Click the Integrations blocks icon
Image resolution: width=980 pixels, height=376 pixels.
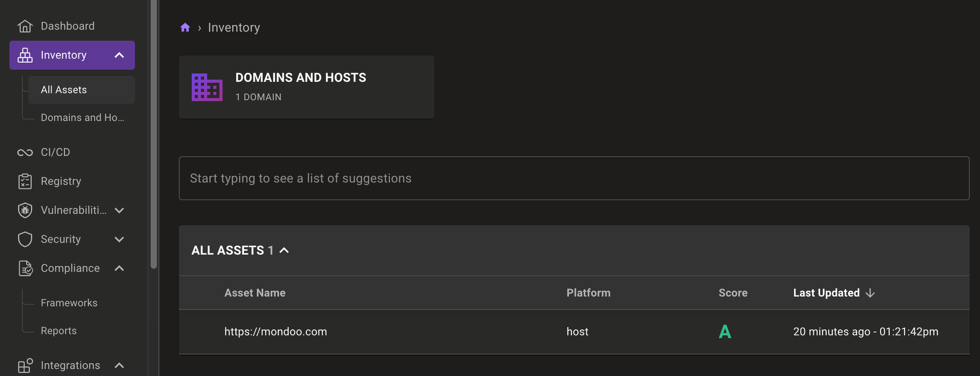click(x=25, y=365)
